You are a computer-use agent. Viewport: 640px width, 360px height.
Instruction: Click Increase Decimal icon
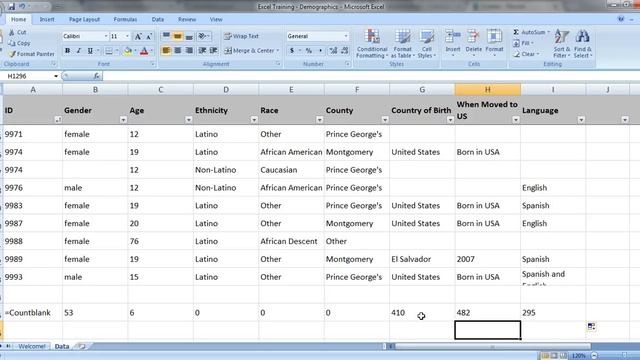coord(333,51)
